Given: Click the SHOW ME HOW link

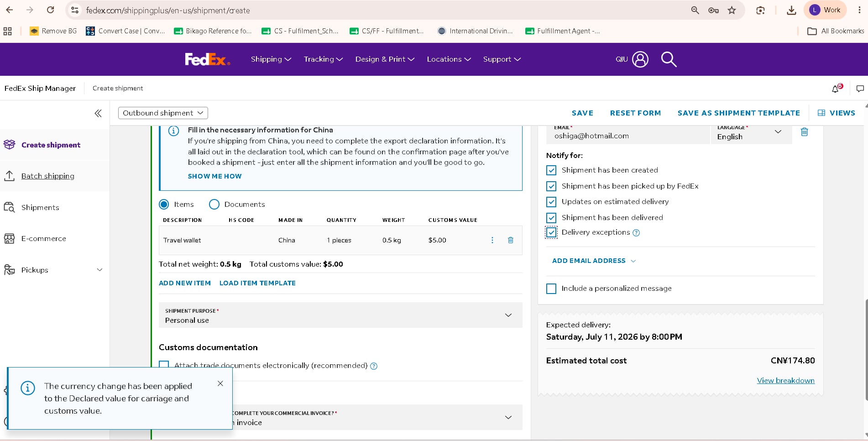Looking at the screenshot, I should [214, 176].
